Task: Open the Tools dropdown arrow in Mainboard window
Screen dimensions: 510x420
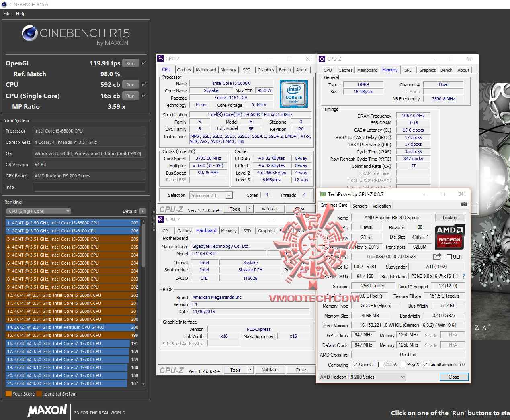Action: (250, 370)
